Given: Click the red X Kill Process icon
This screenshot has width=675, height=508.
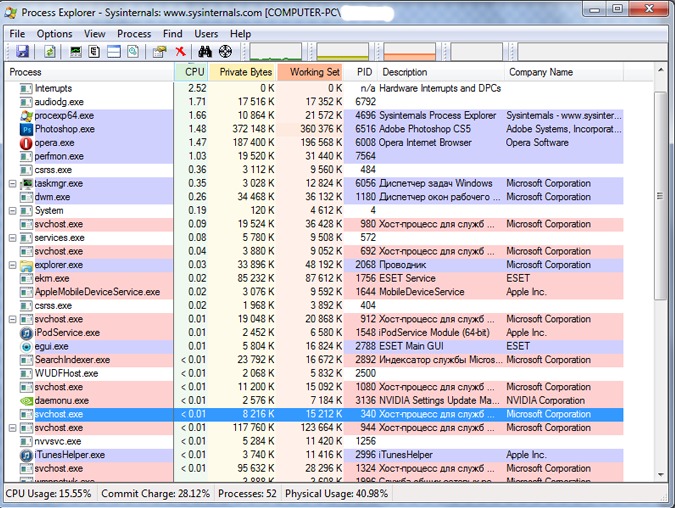Looking at the screenshot, I should point(181,51).
